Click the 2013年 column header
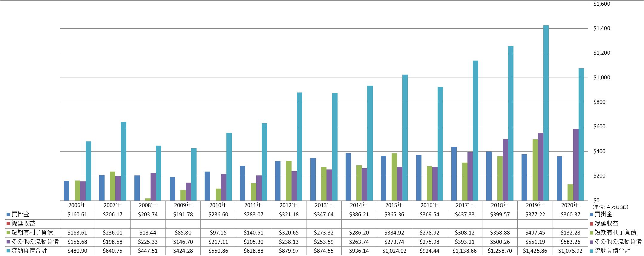This screenshot has height=256, width=644. [324, 205]
